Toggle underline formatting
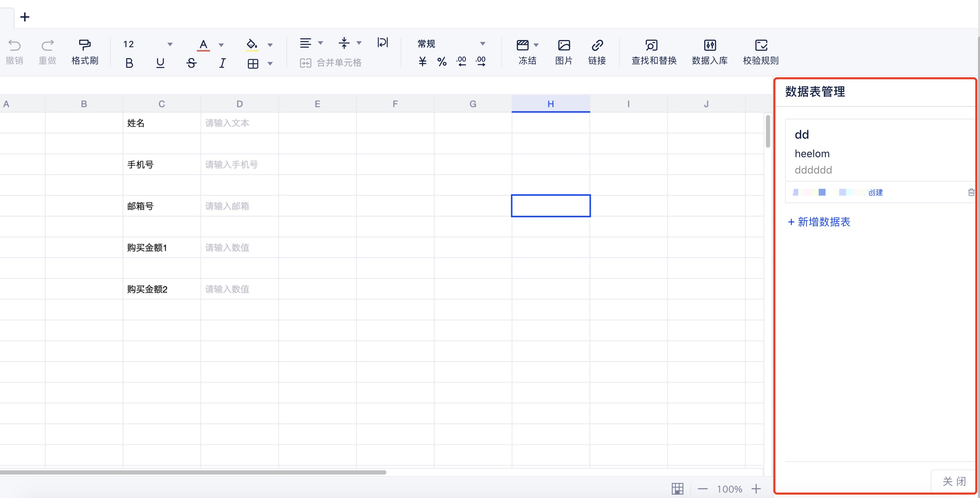 click(160, 63)
